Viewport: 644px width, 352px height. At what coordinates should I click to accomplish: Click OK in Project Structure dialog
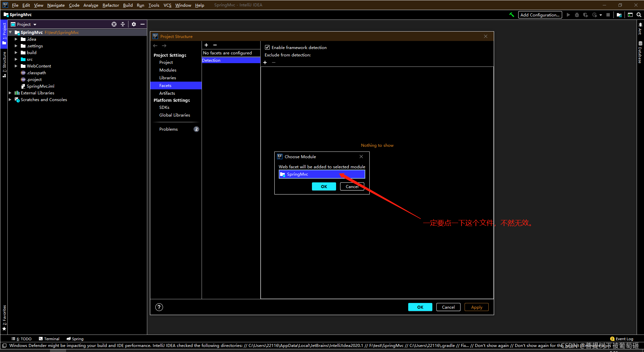(420, 307)
